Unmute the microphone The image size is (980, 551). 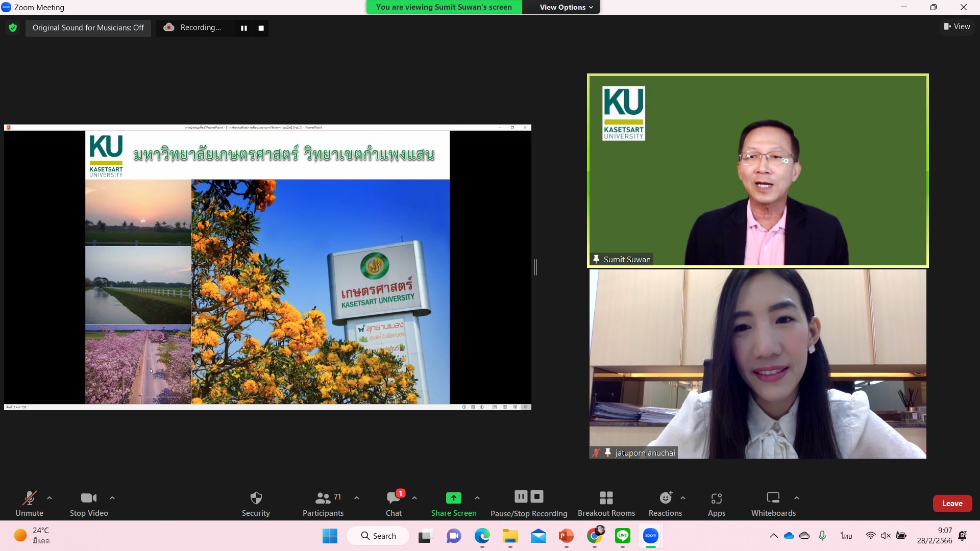pos(29,503)
